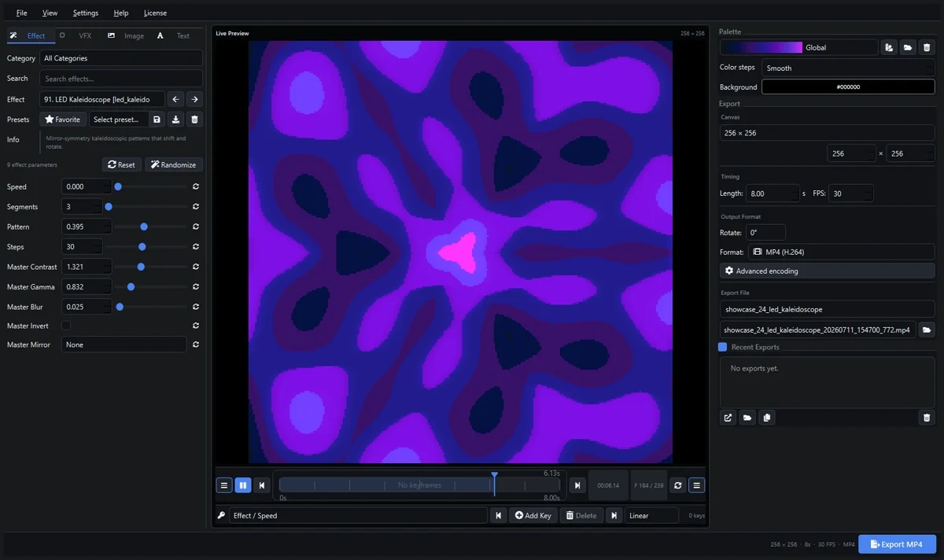The image size is (944, 560).
Task: Open the keyframe Linear easing dropdown
Action: coord(651,515)
